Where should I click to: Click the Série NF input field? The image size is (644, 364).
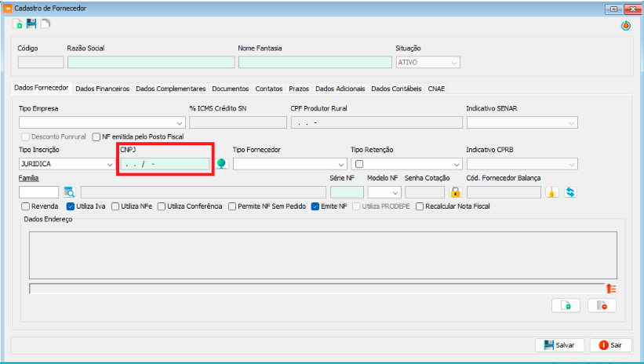pos(347,192)
